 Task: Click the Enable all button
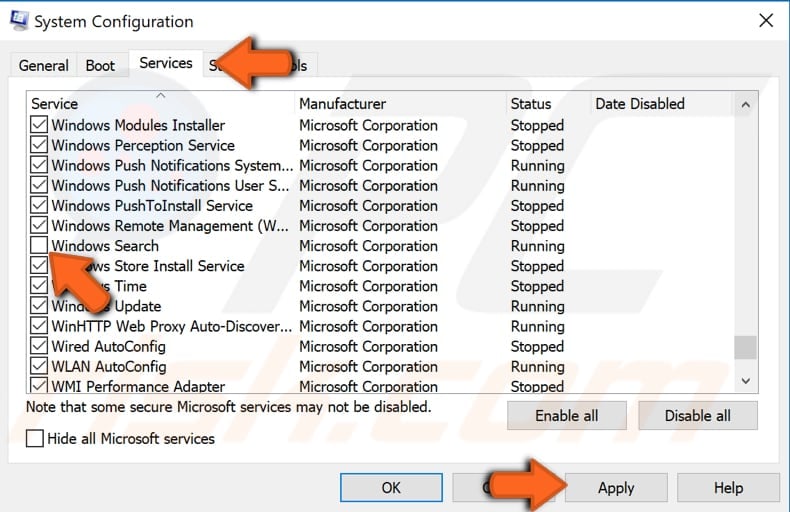[567, 416]
